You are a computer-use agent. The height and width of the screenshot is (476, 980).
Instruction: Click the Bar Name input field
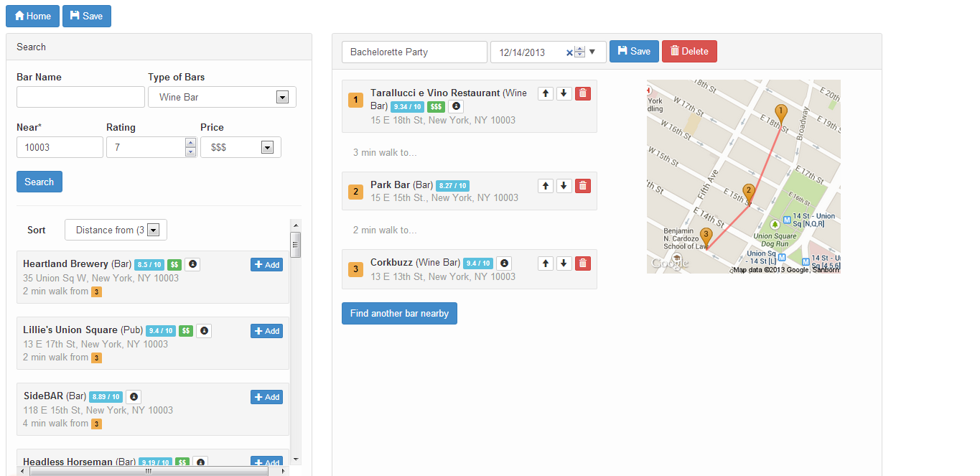click(x=80, y=97)
